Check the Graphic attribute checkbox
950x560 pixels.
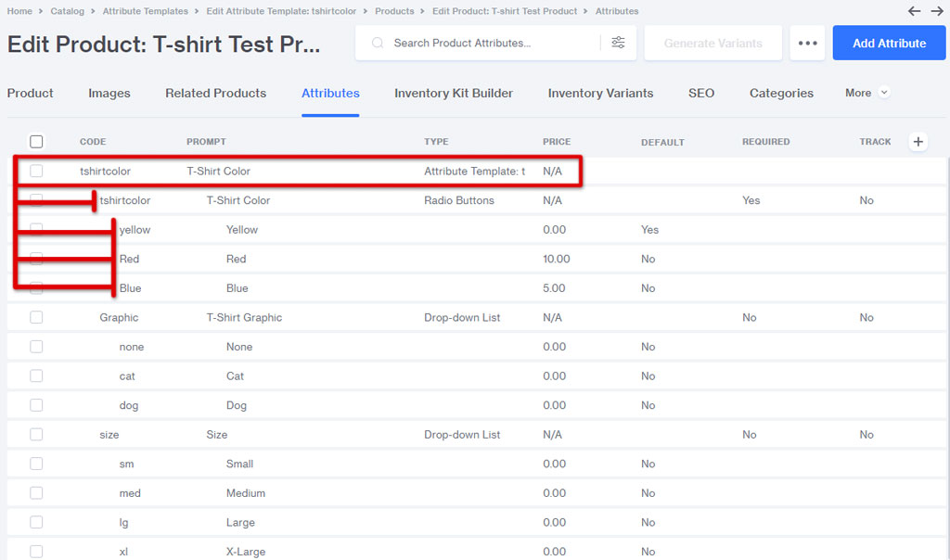(35, 317)
